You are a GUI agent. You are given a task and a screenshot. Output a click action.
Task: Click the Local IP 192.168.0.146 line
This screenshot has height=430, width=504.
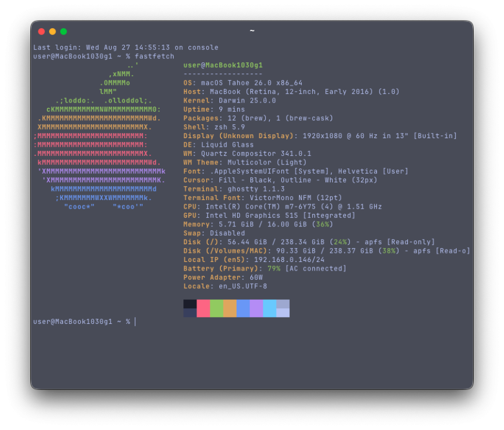pyautogui.click(x=254, y=260)
